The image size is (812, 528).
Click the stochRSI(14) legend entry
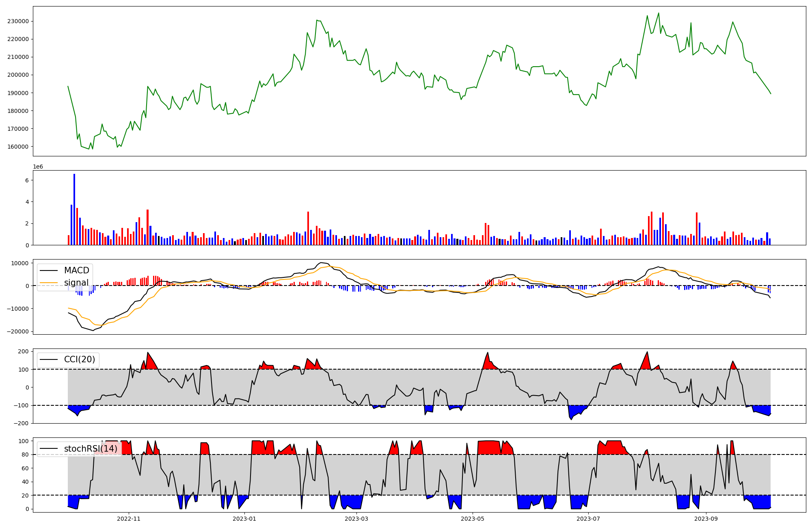click(x=91, y=449)
